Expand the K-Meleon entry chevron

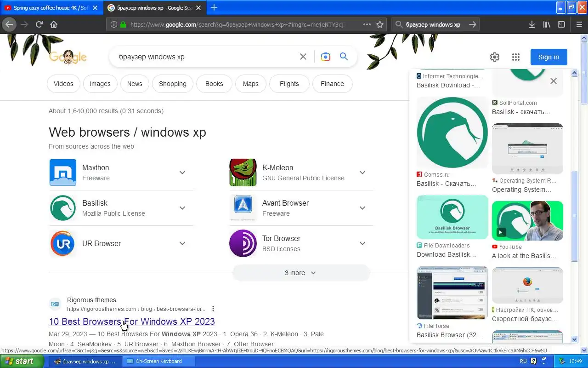coord(362,172)
